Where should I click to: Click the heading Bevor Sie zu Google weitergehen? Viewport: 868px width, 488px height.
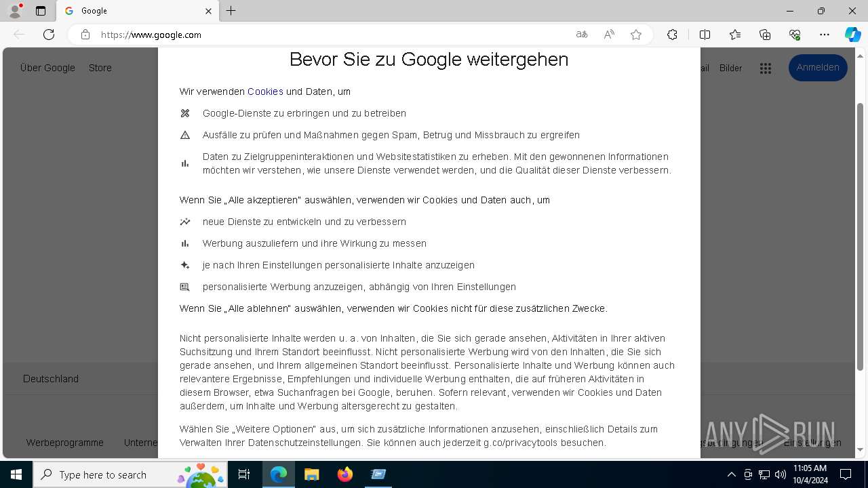[x=429, y=60]
